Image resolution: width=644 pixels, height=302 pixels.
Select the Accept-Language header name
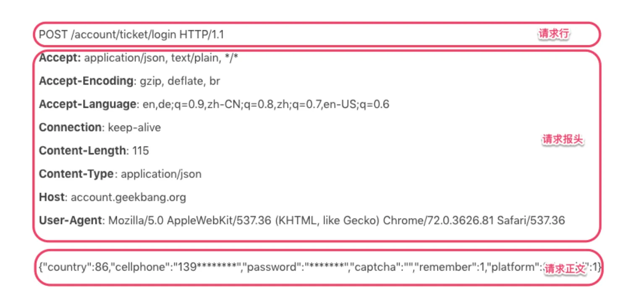(x=87, y=104)
